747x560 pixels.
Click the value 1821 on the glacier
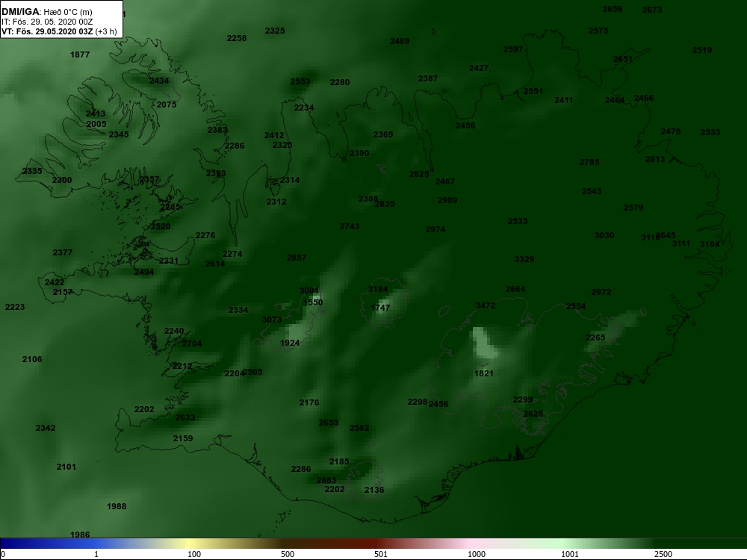coord(484,374)
